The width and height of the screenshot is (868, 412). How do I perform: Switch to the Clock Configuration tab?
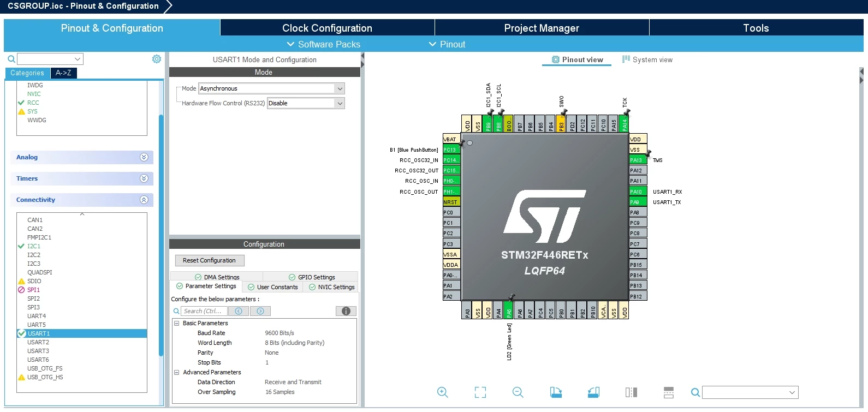327,28
